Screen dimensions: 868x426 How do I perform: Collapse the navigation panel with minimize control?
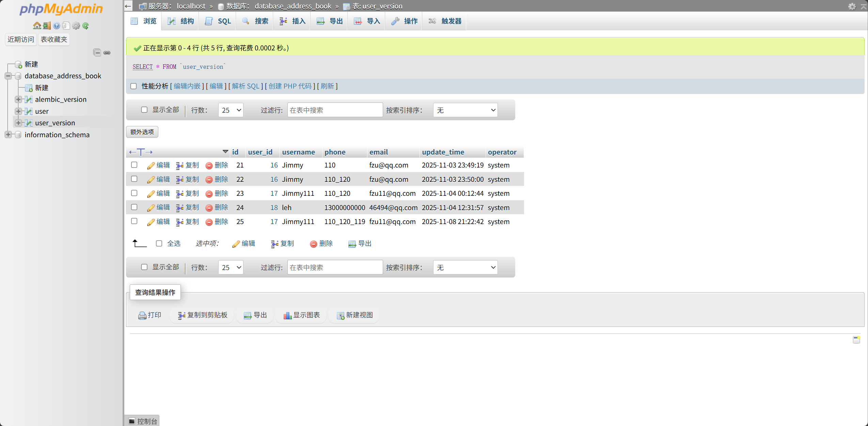[x=97, y=52]
